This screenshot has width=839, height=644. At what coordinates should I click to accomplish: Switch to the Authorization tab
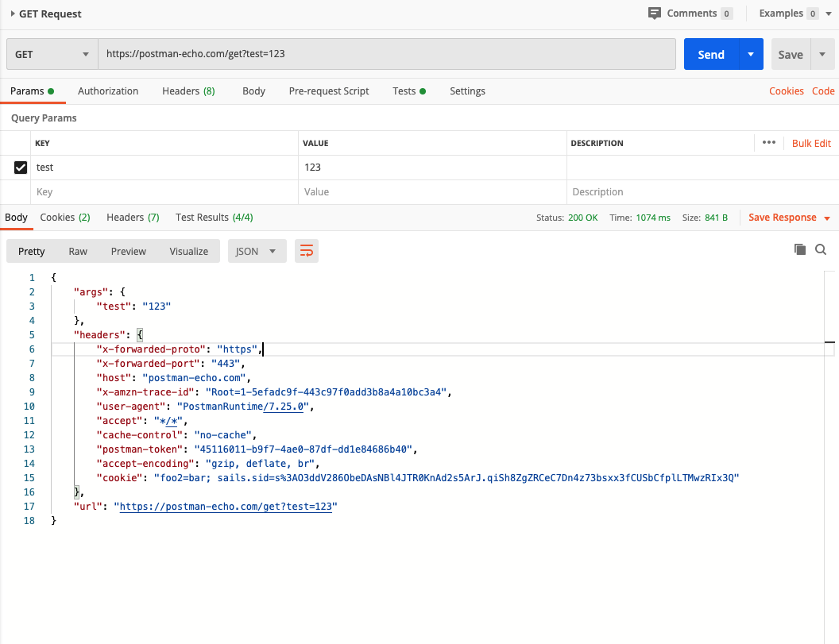tap(108, 91)
